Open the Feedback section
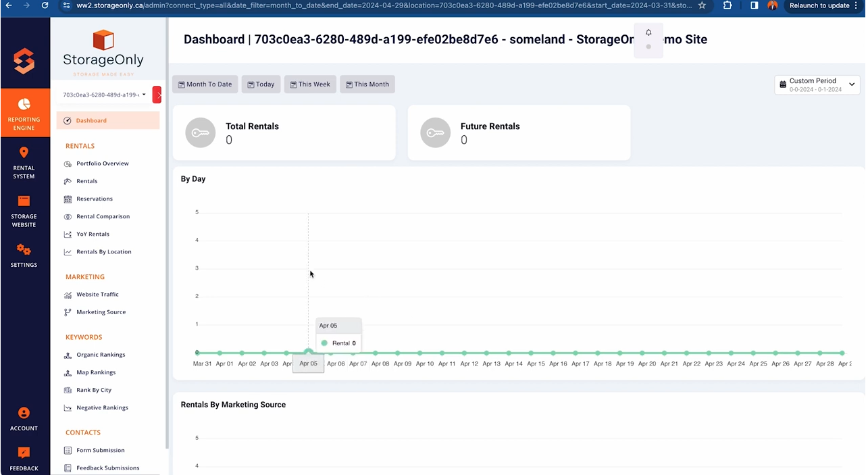The image size is (868, 475). [x=24, y=459]
